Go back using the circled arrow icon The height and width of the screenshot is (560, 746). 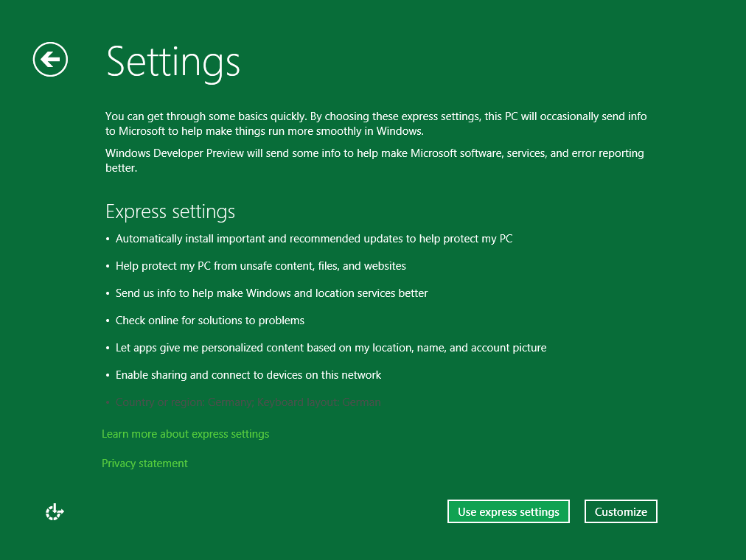(x=50, y=60)
